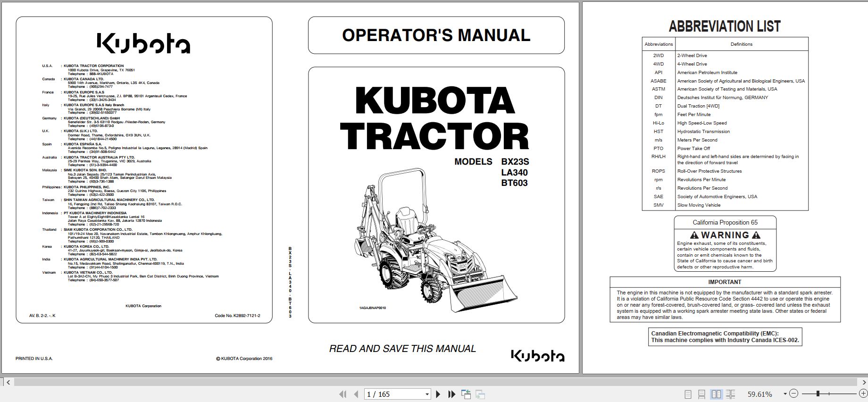Click the Slow Moving Vehicle definition
The width and height of the screenshot is (868, 402).
[x=699, y=205]
